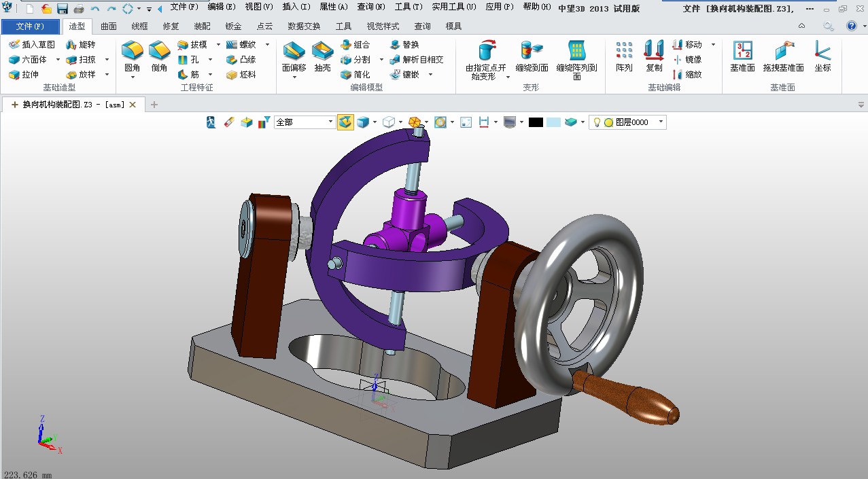
Task: Toggle the lightbulb layer visibility icon
Action: (597, 122)
